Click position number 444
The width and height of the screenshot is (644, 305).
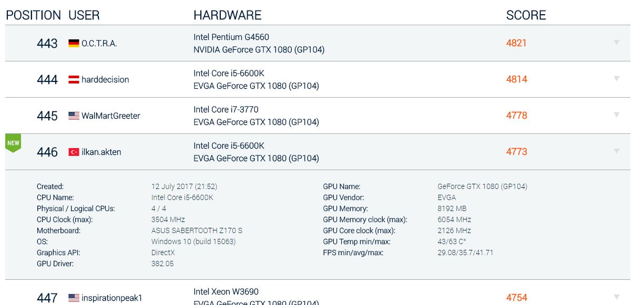coord(47,80)
